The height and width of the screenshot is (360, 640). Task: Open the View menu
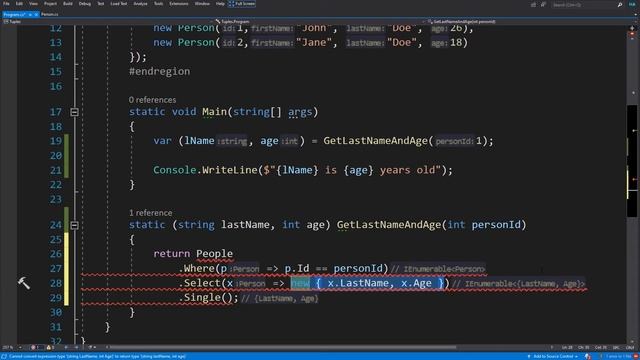click(33, 4)
